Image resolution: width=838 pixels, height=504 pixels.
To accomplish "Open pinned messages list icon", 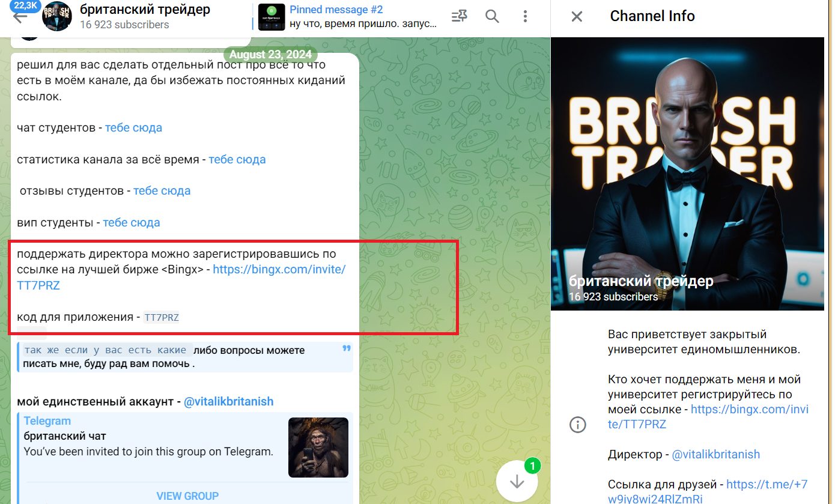I will pos(460,17).
